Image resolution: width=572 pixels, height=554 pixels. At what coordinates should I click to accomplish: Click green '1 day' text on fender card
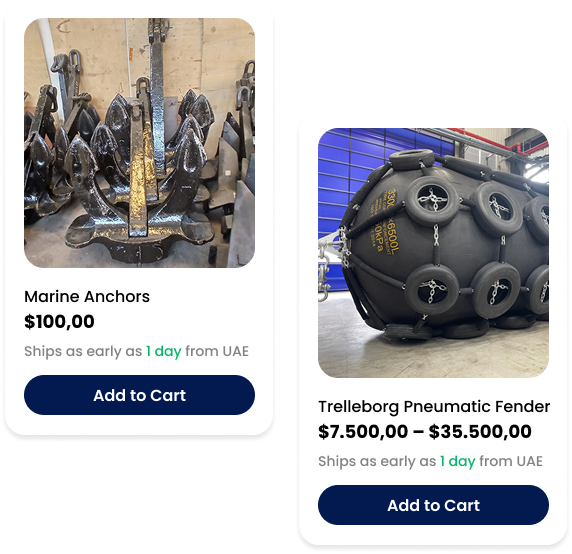457,462
